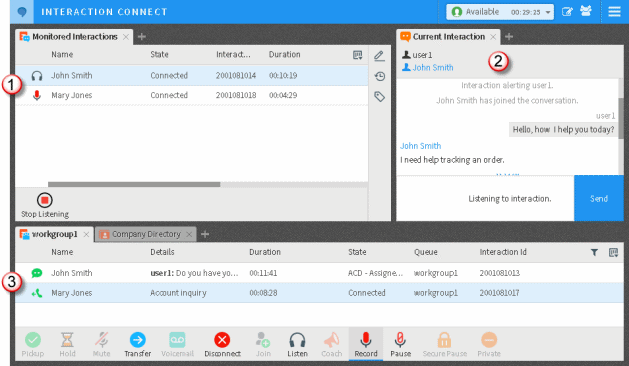Open the hamburger main menu

click(614, 12)
